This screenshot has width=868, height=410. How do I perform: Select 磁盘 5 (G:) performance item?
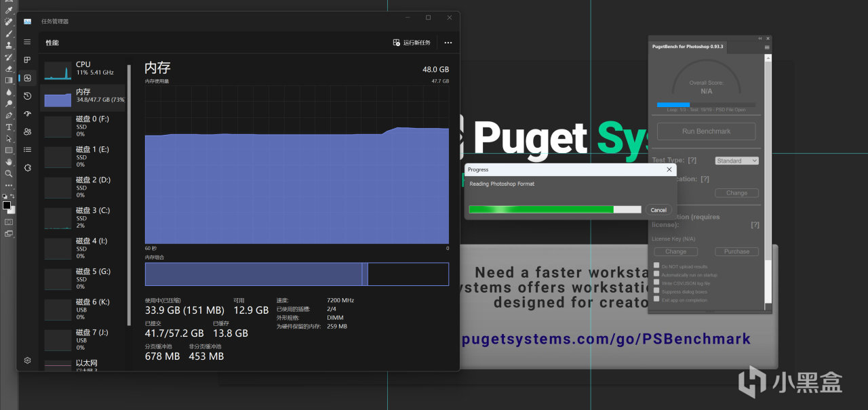pyautogui.click(x=84, y=279)
